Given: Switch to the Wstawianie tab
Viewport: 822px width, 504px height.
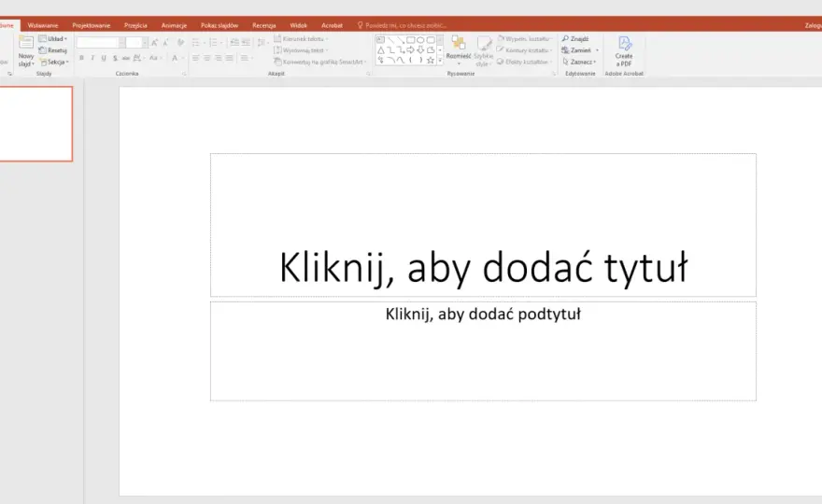Looking at the screenshot, I should tap(43, 25).
